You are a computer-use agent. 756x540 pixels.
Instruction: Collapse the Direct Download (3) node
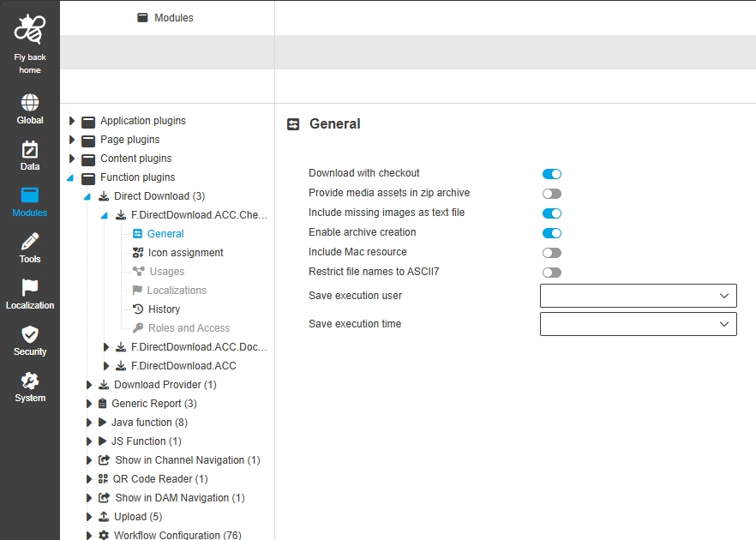(x=87, y=196)
